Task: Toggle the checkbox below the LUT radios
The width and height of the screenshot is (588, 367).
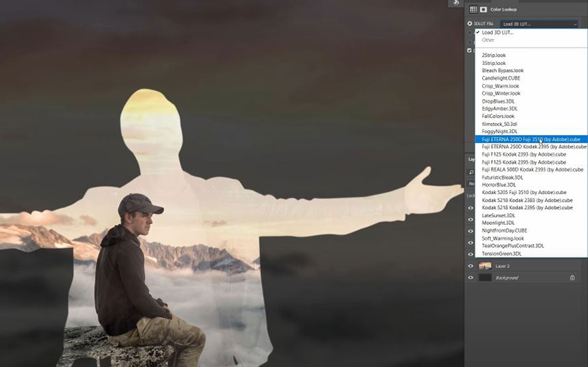Action: [469, 51]
